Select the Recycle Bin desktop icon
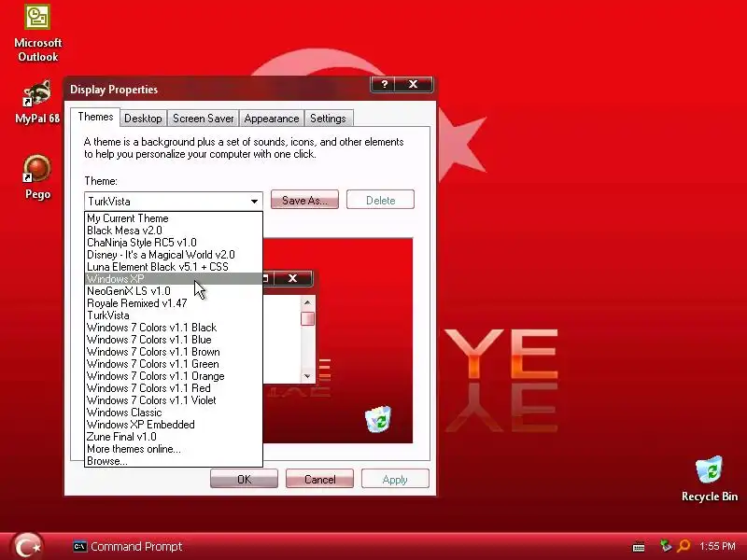747x560 pixels. click(710, 479)
